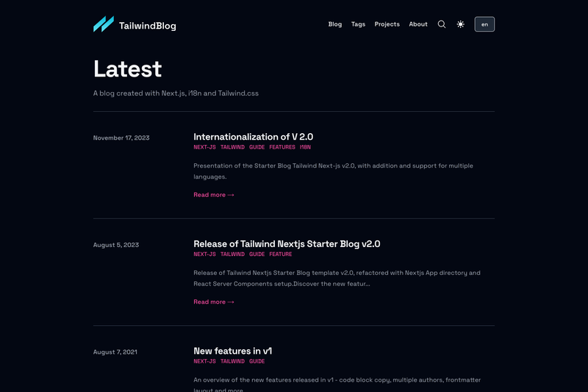Select NEXT-JS tag under New features in v1
The height and width of the screenshot is (392, 588).
205,361
